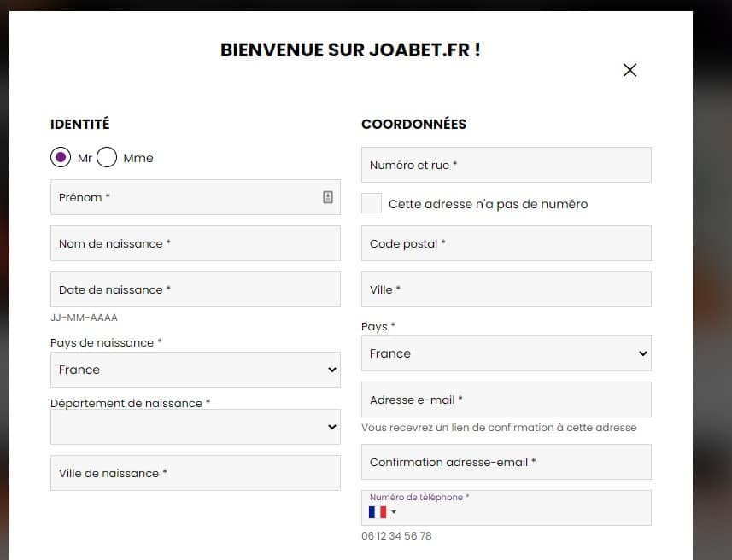Select the Date de naissance field
The height and width of the screenshot is (560, 732).
tap(196, 289)
